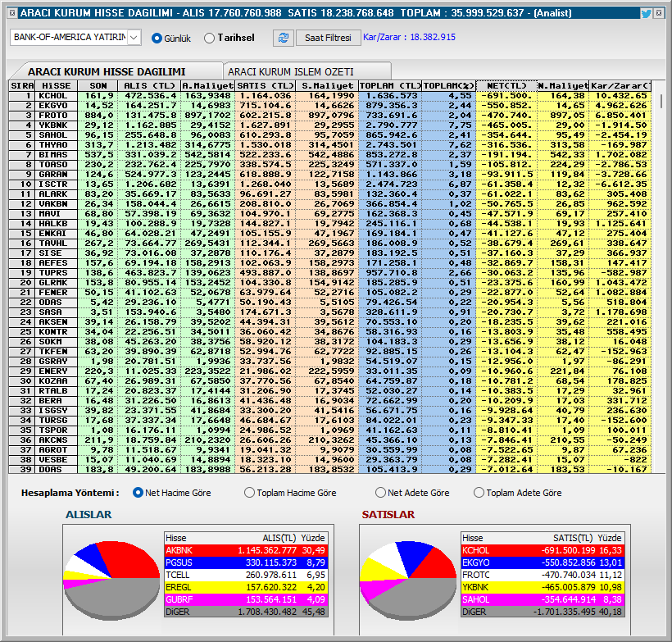Select the GARAN stock row

pyautogui.click(x=330, y=175)
